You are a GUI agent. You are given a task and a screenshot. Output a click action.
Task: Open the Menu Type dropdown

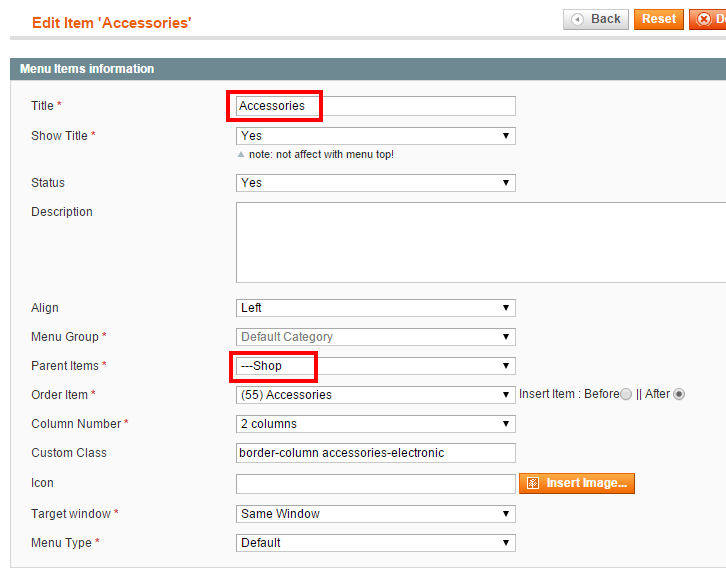click(x=376, y=543)
